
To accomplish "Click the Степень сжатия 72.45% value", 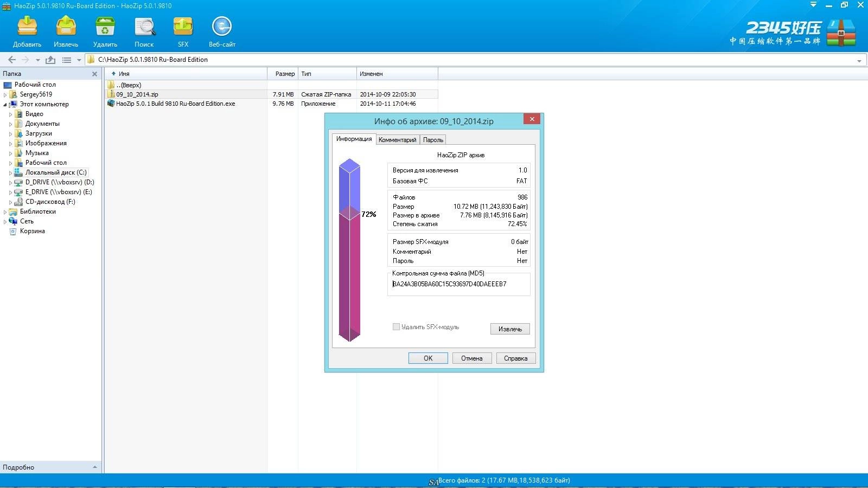I will click(x=517, y=224).
